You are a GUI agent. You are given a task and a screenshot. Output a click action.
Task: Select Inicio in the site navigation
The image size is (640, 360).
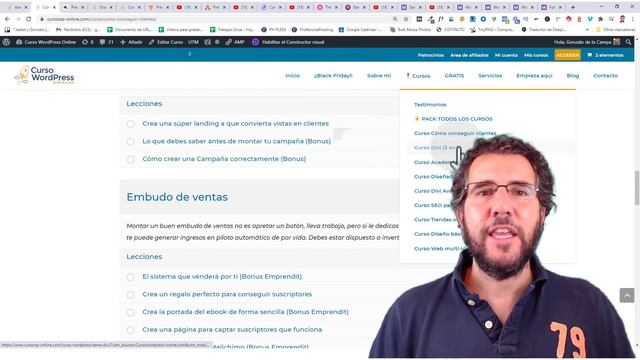click(x=293, y=76)
